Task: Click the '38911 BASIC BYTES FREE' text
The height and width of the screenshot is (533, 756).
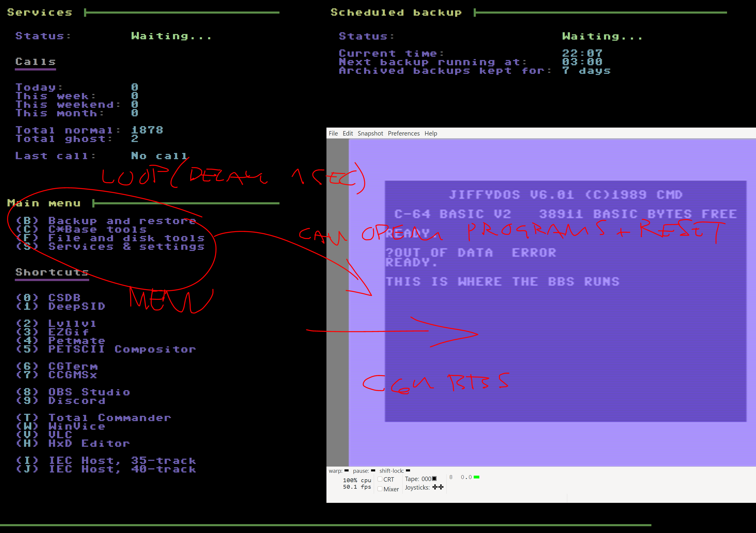Action: click(x=638, y=214)
